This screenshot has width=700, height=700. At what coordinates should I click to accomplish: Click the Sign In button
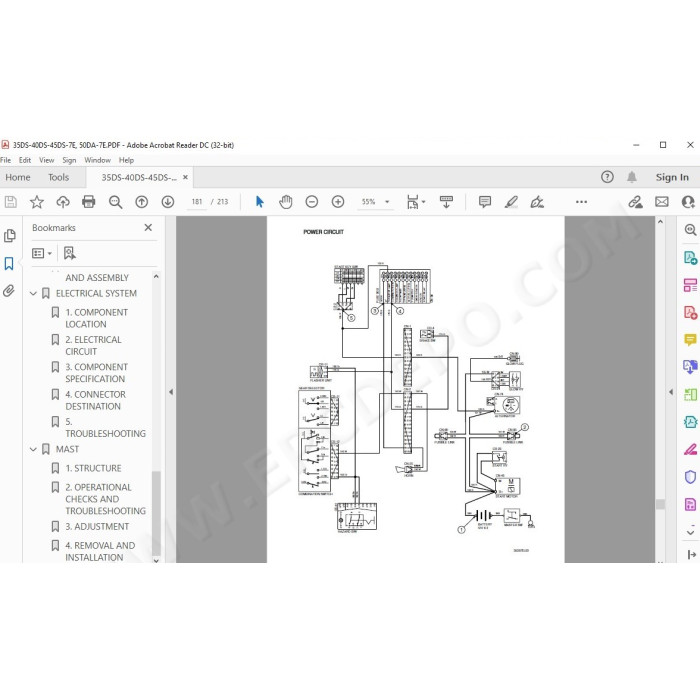(x=672, y=177)
